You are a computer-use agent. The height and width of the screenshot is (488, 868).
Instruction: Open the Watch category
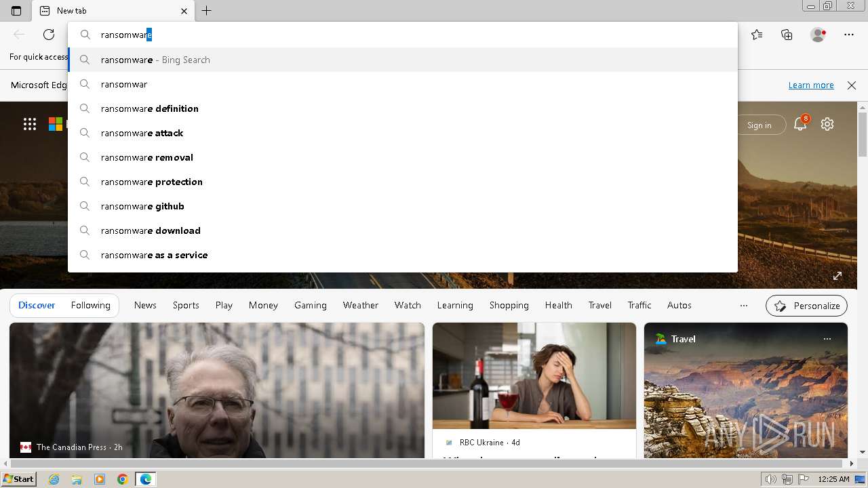tap(408, 305)
